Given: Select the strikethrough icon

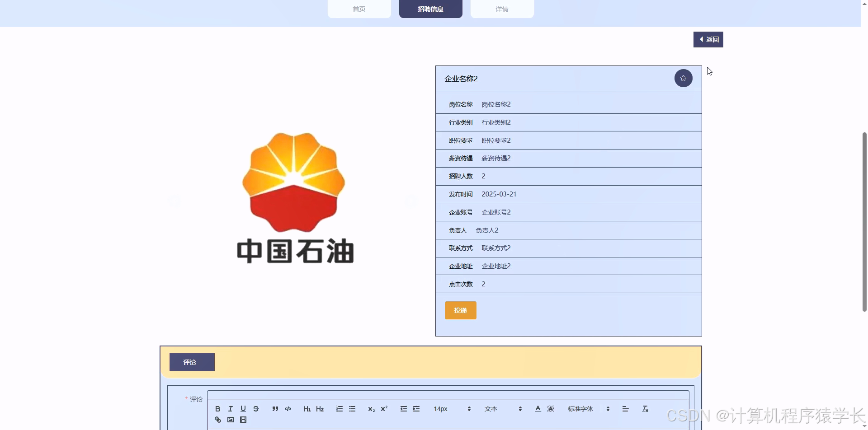Looking at the screenshot, I should click(256, 409).
